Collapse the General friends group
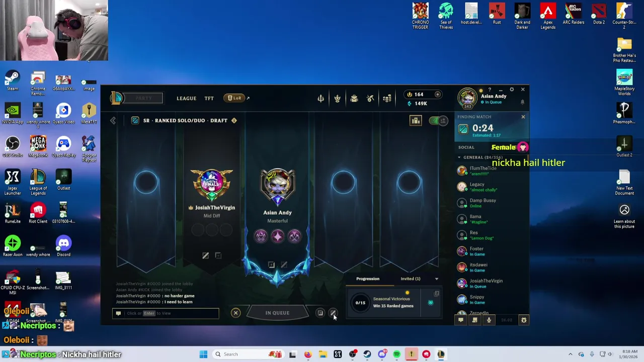This screenshot has width=644, height=362. (459, 157)
